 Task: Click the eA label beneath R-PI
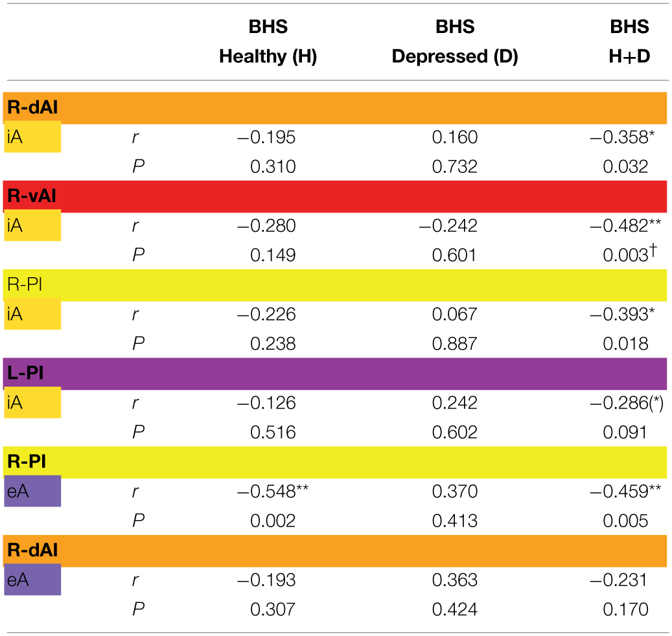[32, 492]
